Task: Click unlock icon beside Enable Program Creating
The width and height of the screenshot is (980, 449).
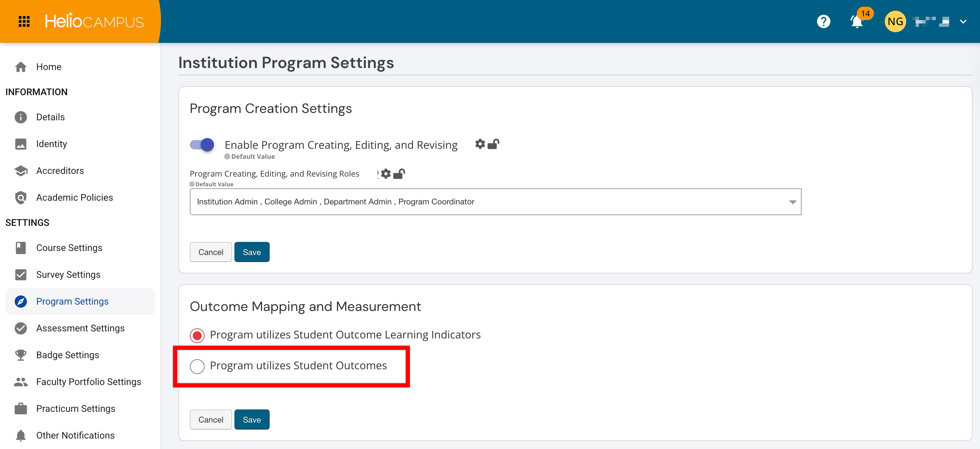Action: (x=493, y=144)
